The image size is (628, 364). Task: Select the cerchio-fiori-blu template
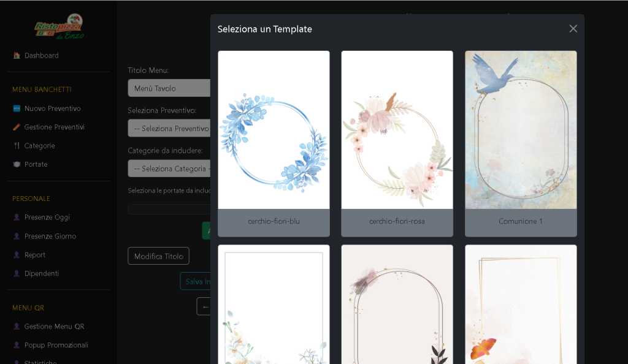pyautogui.click(x=274, y=143)
